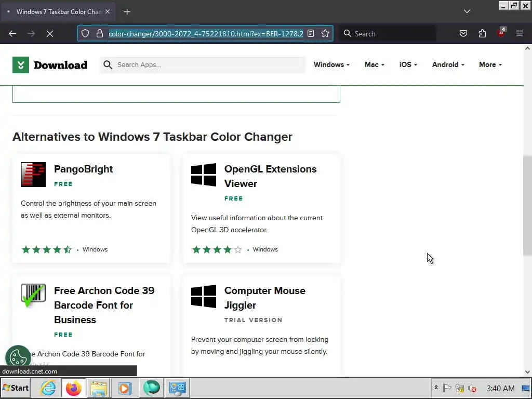532x399 pixels.
Task: Open the Computer Mouse Jiggler link
Action: (264, 298)
